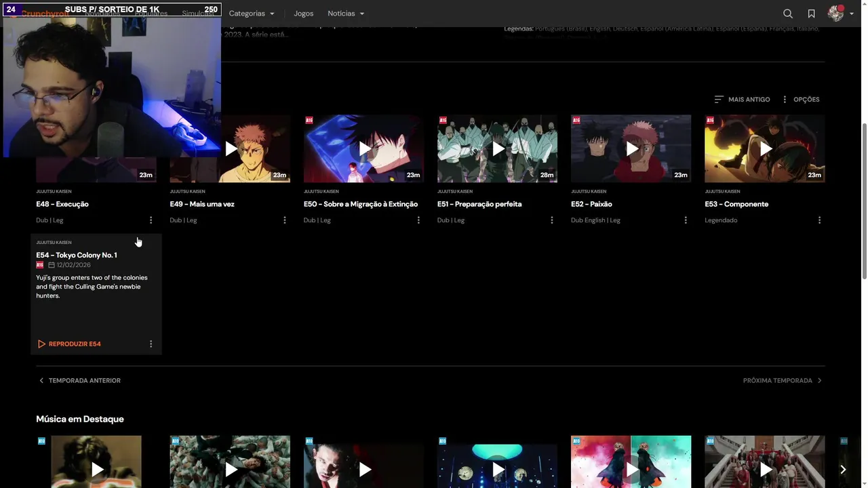Go to Temporada Anterior
The image size is (868, 488).
click(x=79, y=380)
